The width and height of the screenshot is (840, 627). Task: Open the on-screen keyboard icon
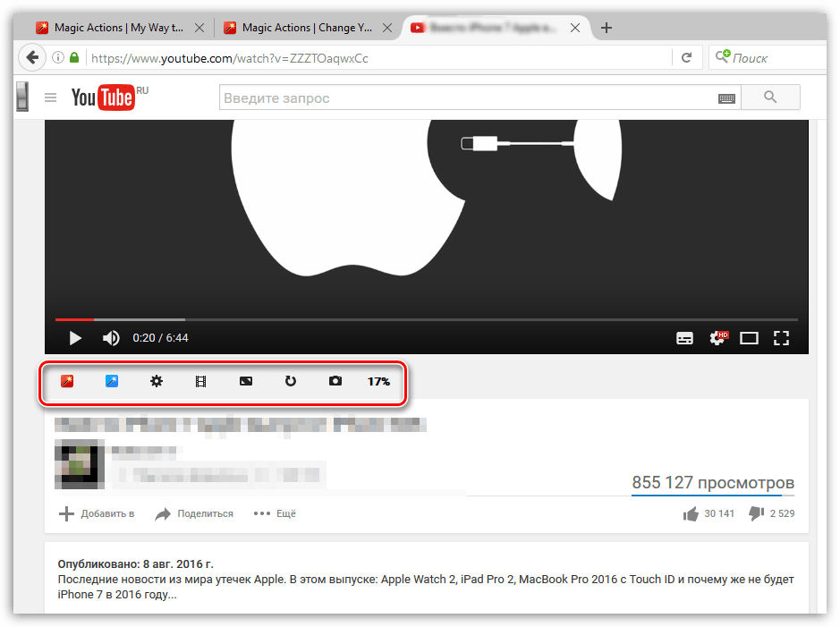pos(726,98)
